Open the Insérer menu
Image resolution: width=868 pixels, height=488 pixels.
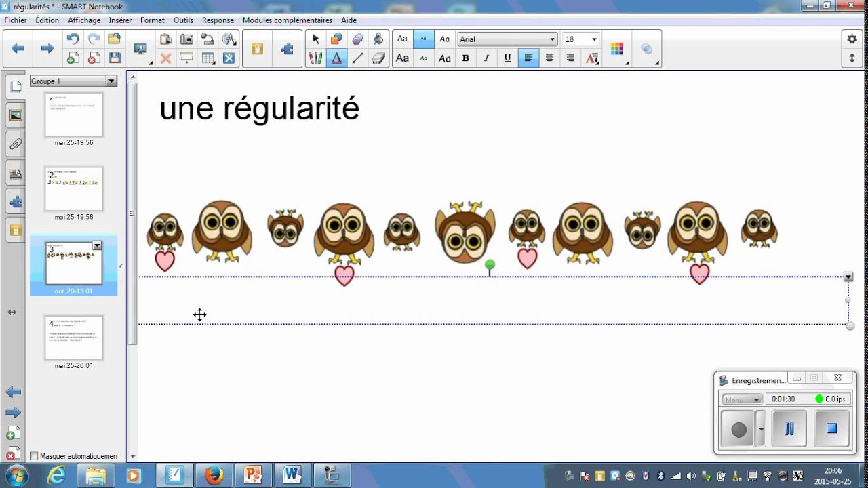121,20
